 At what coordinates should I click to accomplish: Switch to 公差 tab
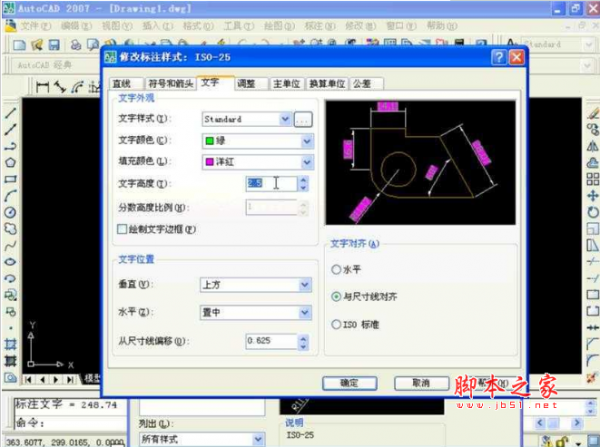pyautogui.click(x=366, y=83)
